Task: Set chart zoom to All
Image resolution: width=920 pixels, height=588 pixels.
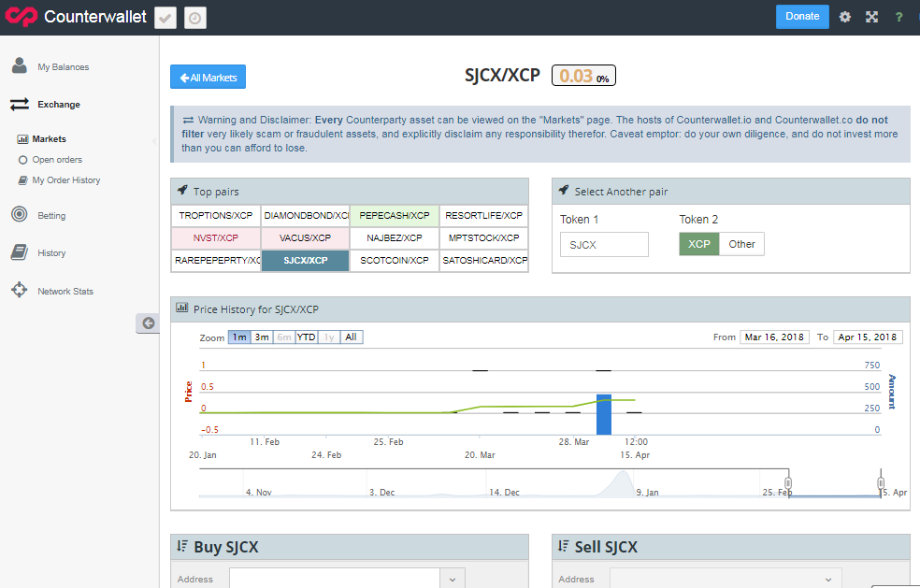Action: coord(351,337)
